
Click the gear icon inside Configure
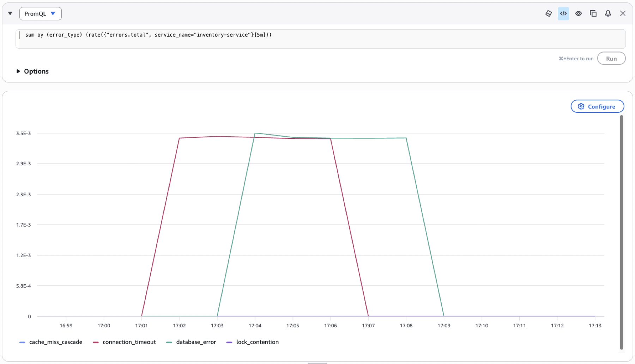click(581, 106)
